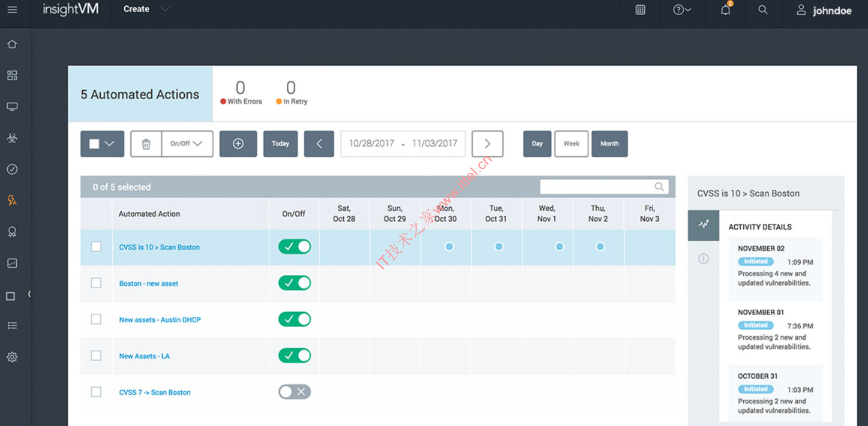This screenshot has height=426, width=868.
Task: Open the Vulnerabilities biohazard icon in sidebar
Action: [x=12, y=138]
